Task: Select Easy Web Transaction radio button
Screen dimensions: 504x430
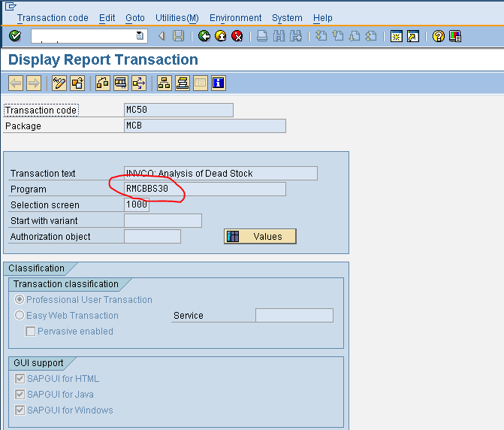Action: pos(20,315)
